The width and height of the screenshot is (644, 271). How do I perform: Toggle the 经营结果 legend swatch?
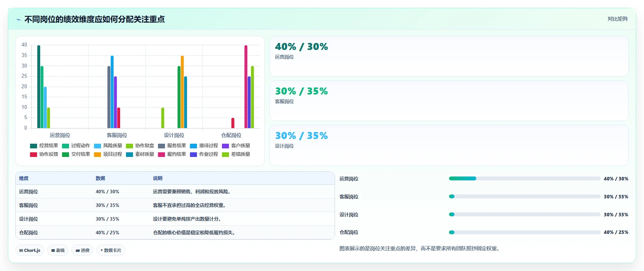pyautogui.click(x=34, y=146)
